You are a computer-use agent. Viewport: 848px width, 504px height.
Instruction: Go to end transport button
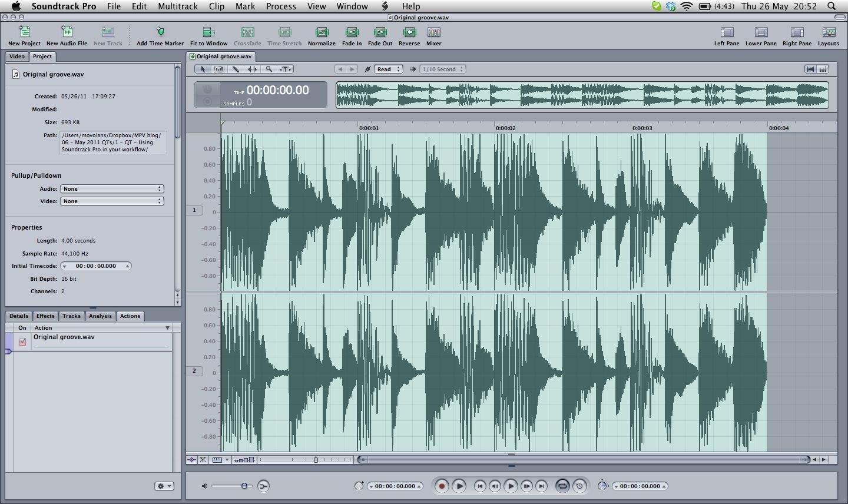(542, 486)
